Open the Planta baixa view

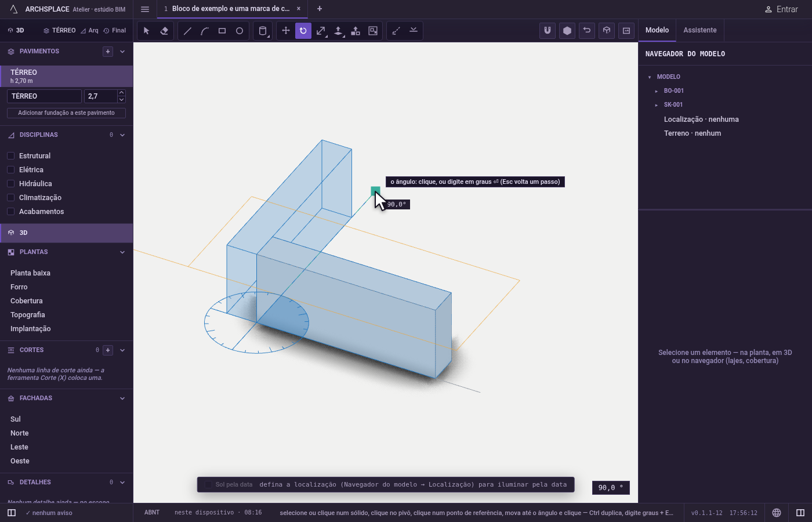coord(30,273)
